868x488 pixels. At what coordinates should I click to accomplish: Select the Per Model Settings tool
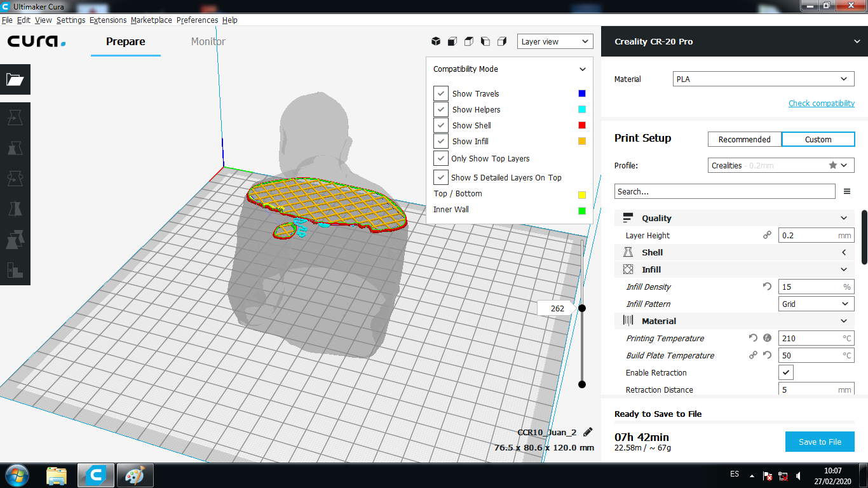click(15, 240)
